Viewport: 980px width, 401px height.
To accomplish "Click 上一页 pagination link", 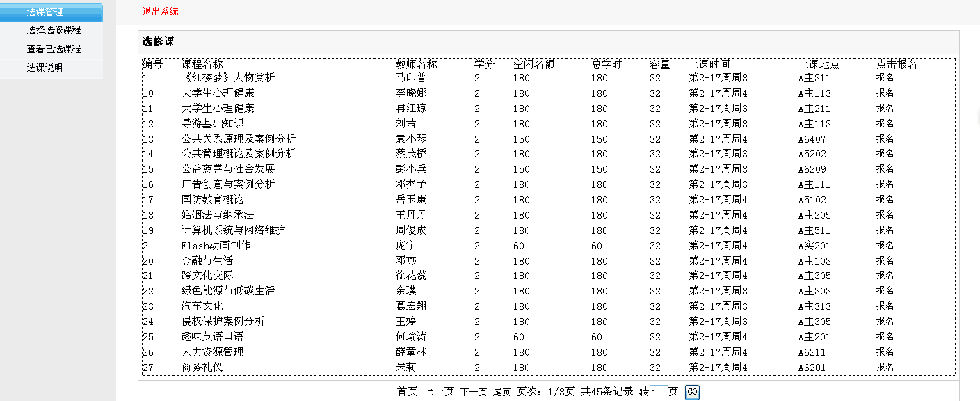I will click(x=439, y=392).
